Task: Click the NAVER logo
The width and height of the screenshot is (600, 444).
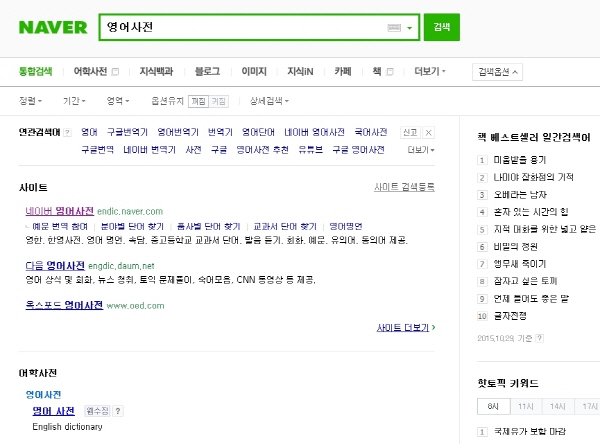Action: (x=53, y=27)
